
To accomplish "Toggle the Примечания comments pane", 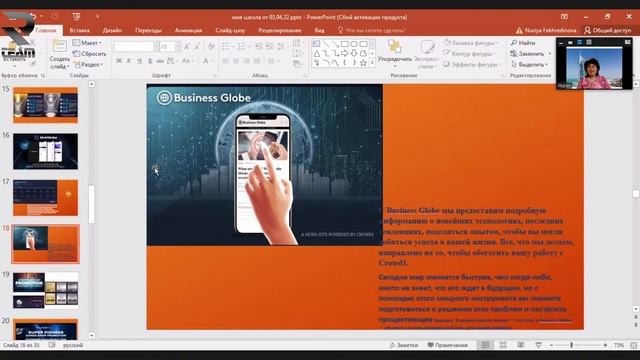I will coord(448,345).
